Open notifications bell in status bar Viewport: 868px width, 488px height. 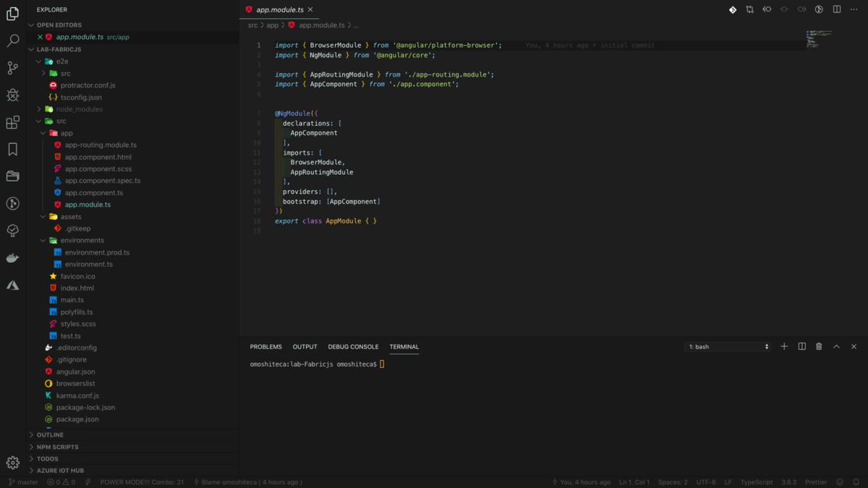[856, 482]
